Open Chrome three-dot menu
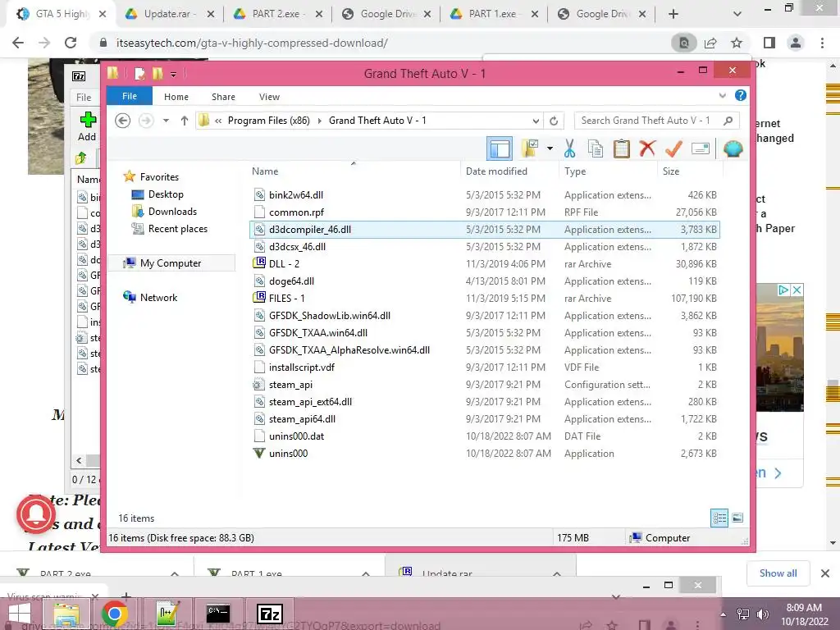 coord(822,43)
